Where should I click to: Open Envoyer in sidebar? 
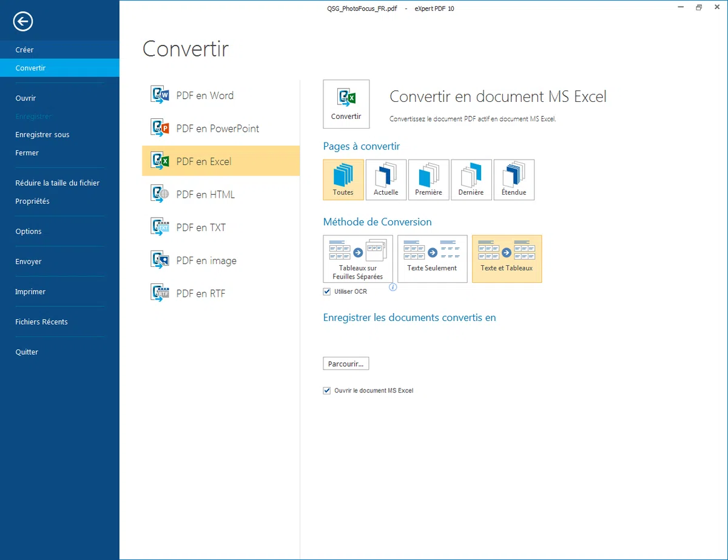point(59,261)
